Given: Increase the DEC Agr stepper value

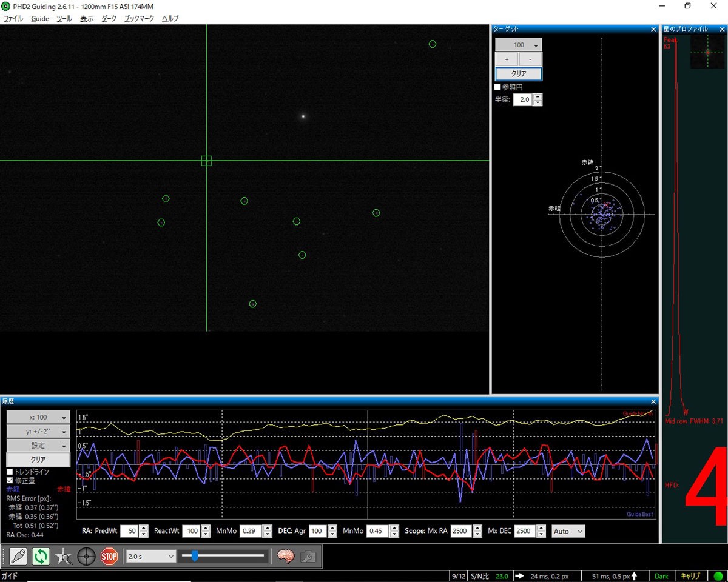Looking at the screenshot, I should (x=332, y=528).
